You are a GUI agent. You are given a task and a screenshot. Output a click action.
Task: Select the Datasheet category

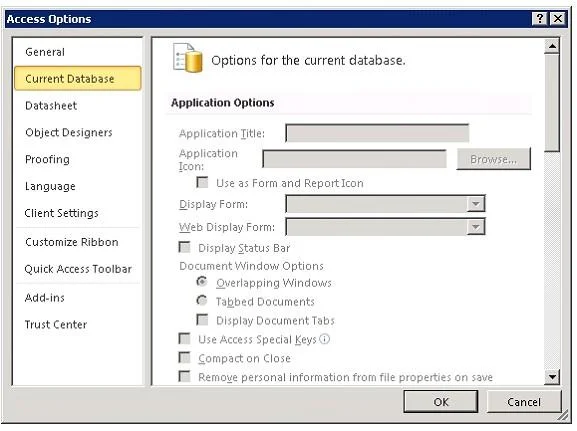tap(51, 106)
